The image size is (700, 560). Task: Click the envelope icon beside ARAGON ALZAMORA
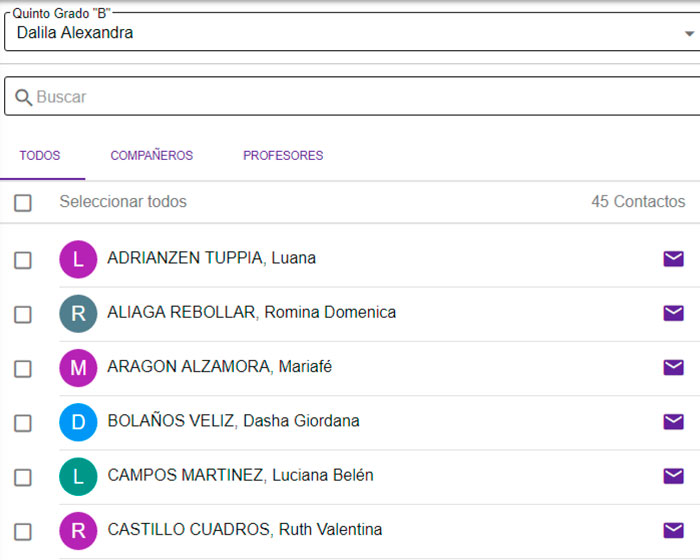click(673, 367)
